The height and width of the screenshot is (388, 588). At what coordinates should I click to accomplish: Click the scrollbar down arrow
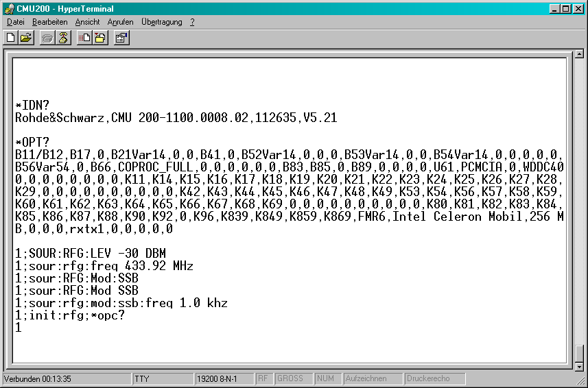click(x=579, y=367)
